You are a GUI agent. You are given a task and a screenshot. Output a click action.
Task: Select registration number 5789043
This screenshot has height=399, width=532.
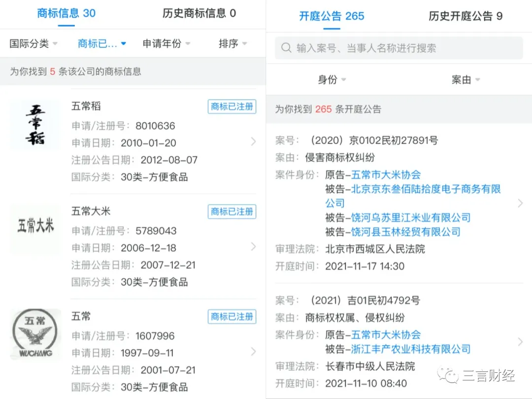click(156, 231)
